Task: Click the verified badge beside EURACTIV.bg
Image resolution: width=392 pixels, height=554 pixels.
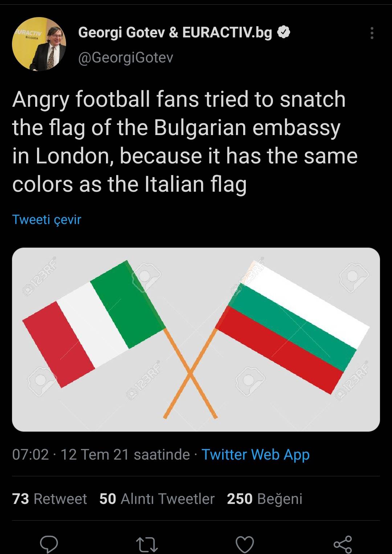Action: point(284,32)
